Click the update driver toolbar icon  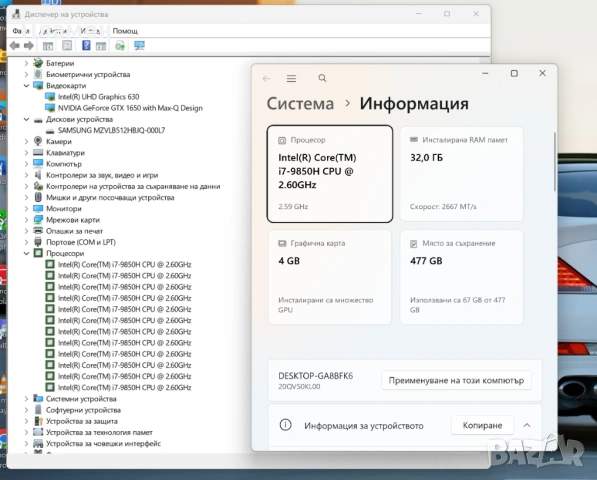pos(120,46)
